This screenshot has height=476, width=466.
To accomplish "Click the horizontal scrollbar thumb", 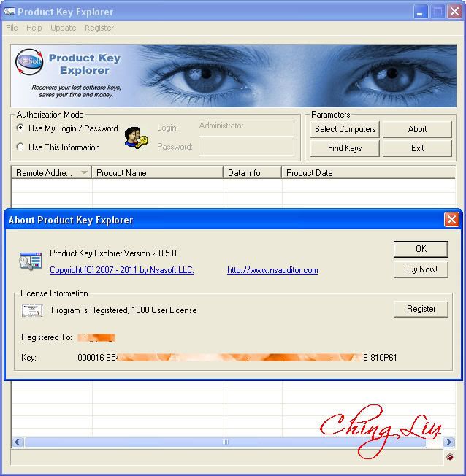I will 226,442.
